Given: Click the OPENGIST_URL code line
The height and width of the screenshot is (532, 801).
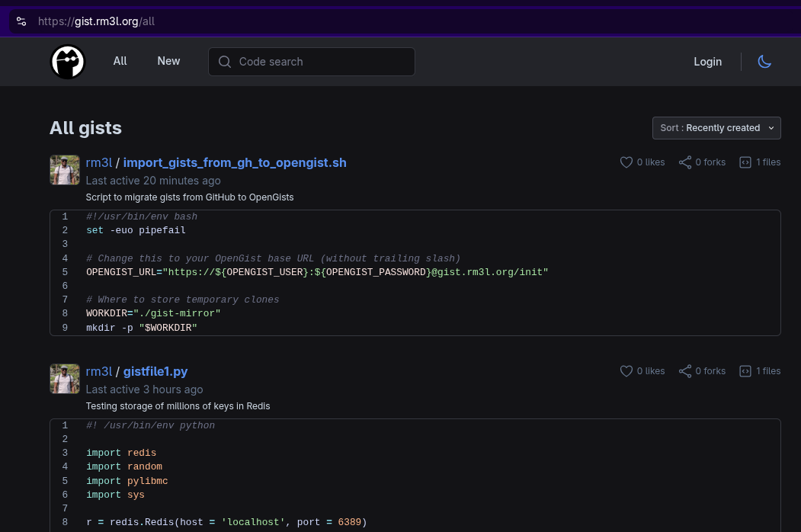Looking at the screenshot, I should pyautogui.click(x=317, y=272).
